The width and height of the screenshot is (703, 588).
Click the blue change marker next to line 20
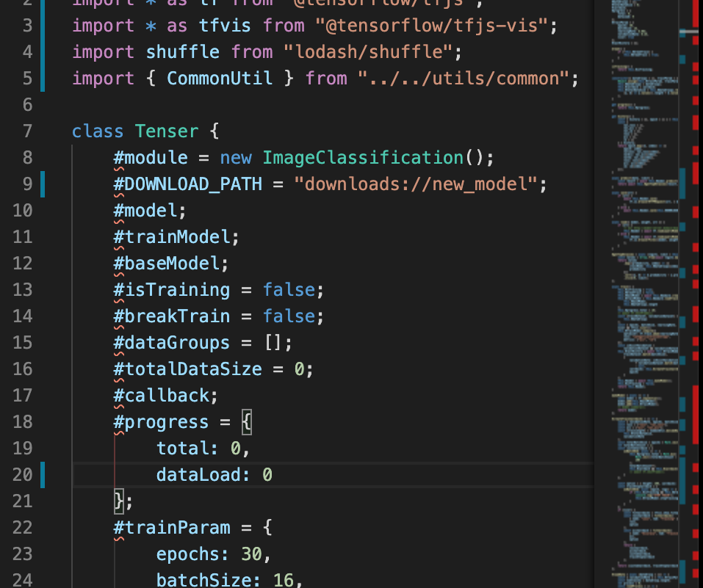(43, 475)
